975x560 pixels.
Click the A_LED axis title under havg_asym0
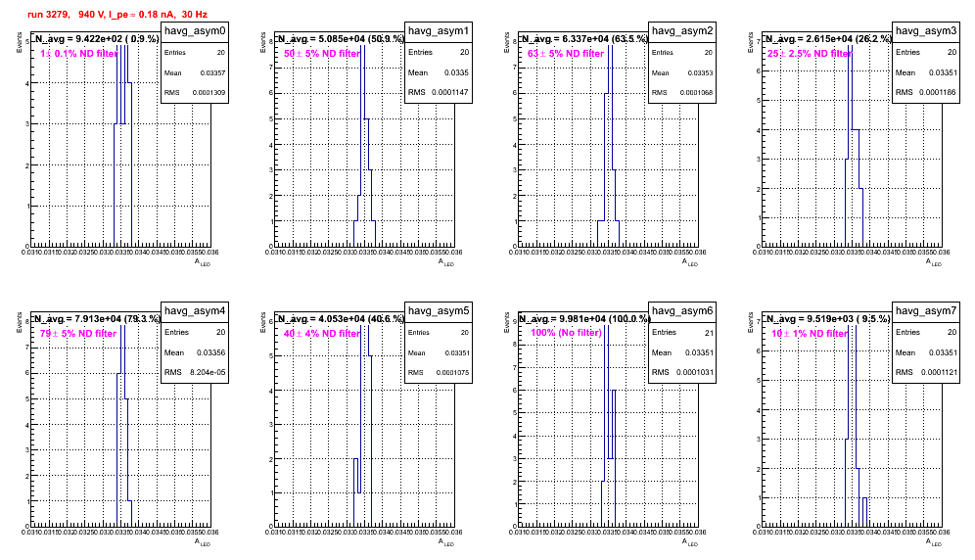(x=203, y=262)
